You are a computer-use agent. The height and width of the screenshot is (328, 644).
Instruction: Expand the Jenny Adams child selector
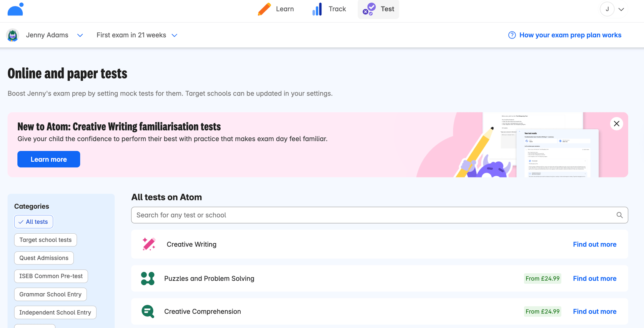(x=55, y=35)
